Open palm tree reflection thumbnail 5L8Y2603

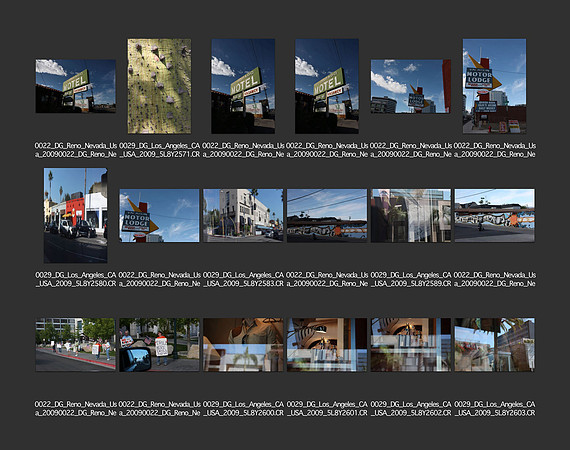click(494, 345)
